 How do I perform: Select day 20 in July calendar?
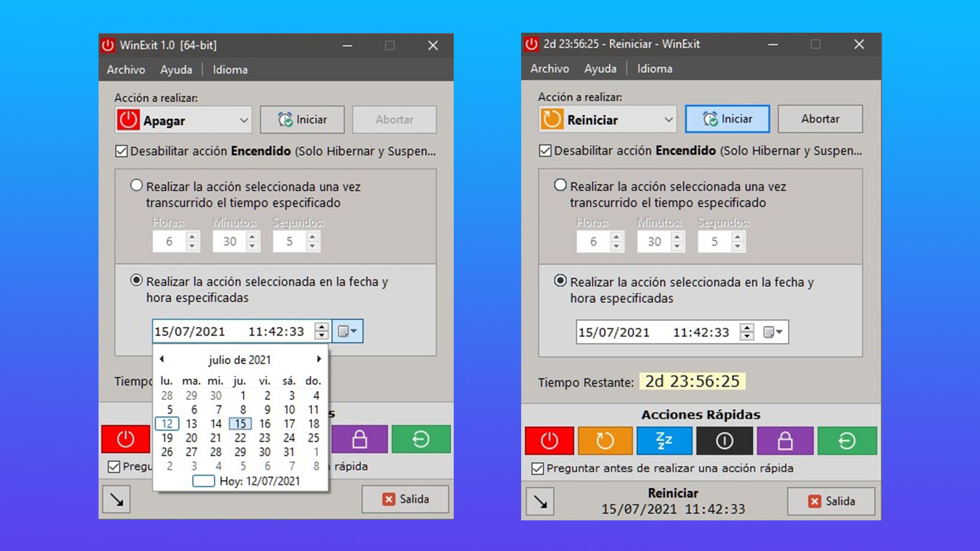coord(191,438)
